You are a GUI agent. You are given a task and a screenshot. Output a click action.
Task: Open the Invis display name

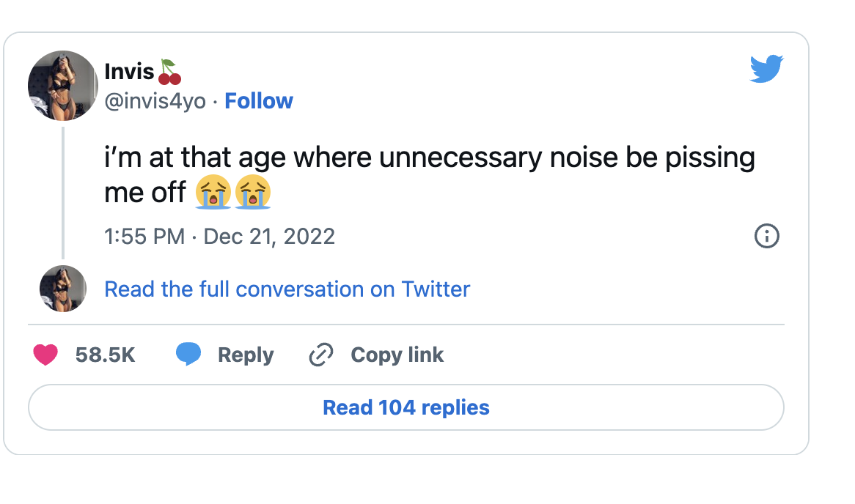129,72
